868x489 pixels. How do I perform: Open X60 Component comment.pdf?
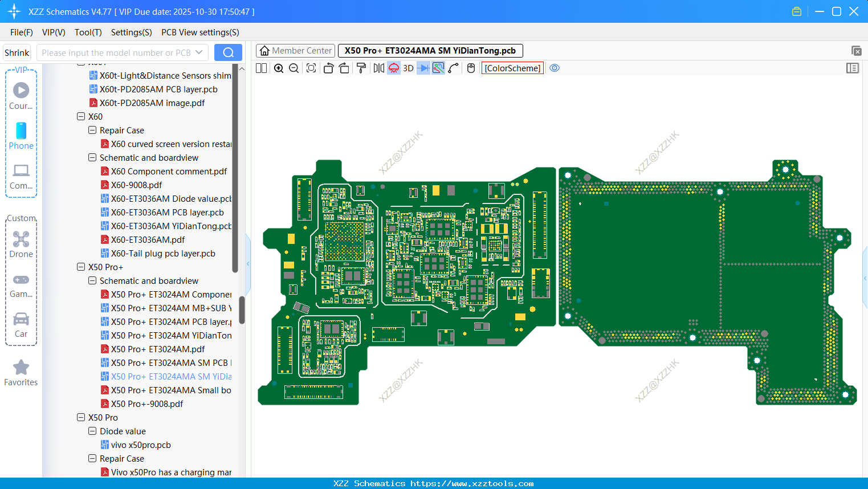coord(164,172)
